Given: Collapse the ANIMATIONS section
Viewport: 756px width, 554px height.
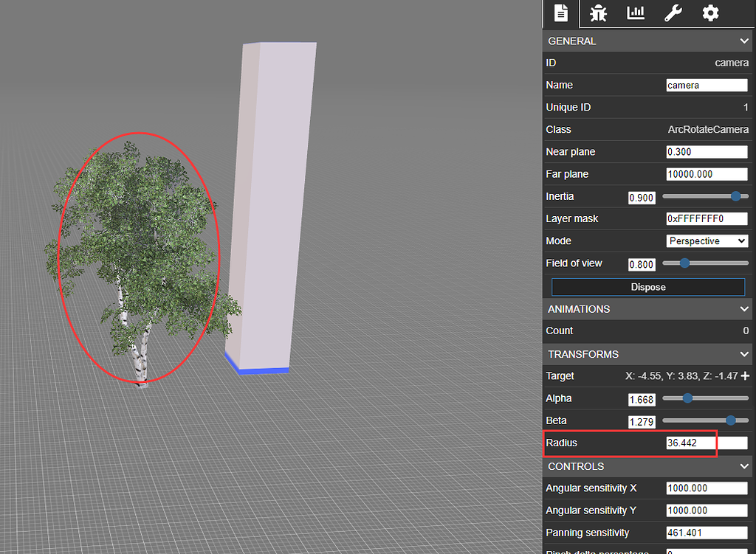Looking at the screenshot, I should pyautogui.click(x=746, y=308).
